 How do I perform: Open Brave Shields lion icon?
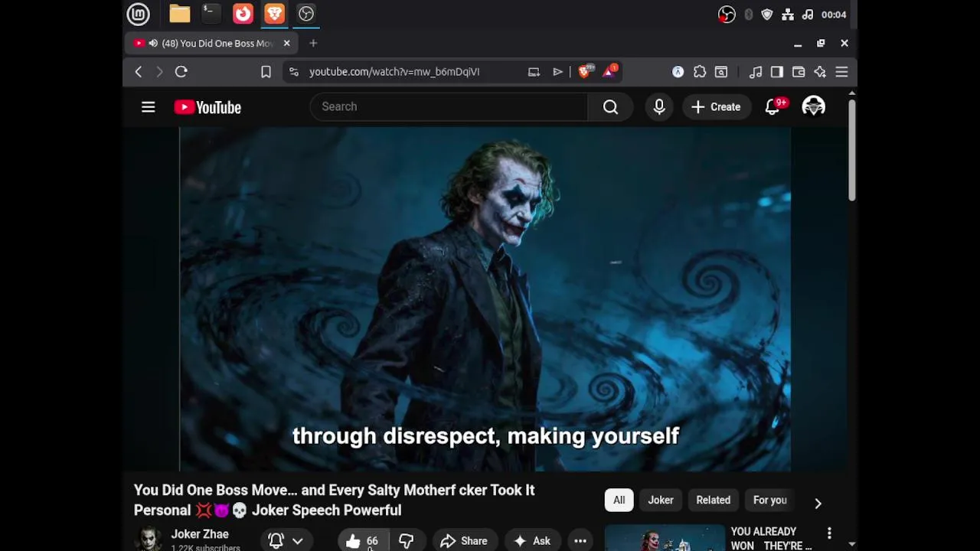586,71
